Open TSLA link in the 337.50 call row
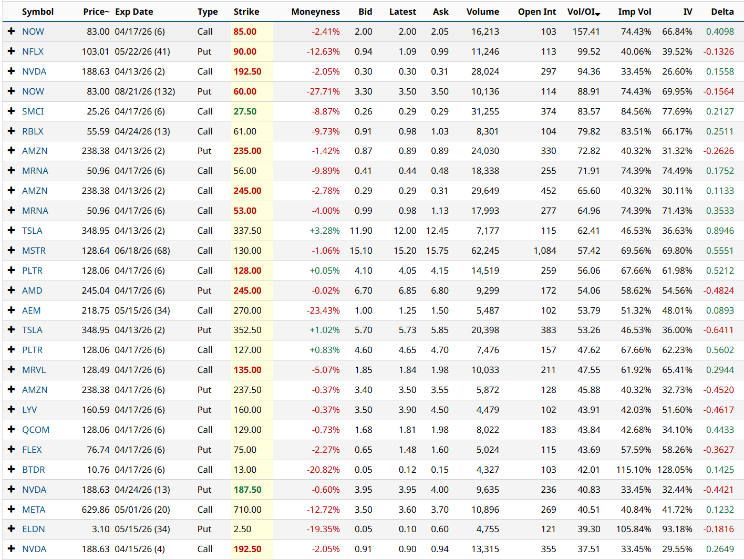 [x=32, y=231]
